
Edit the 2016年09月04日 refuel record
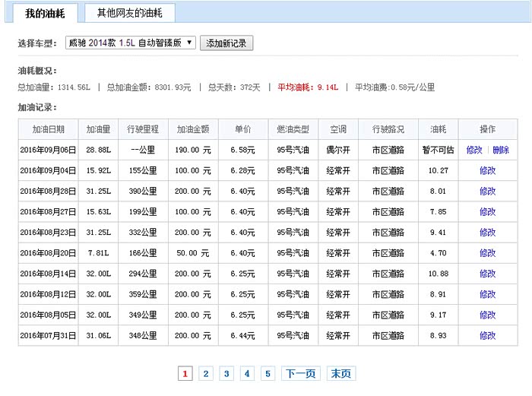coord(487,171)
